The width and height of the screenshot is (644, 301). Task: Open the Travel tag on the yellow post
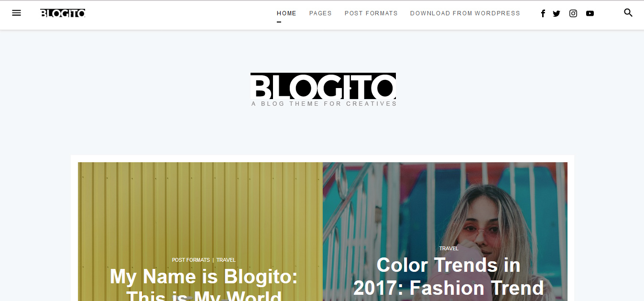click(226, 260)
